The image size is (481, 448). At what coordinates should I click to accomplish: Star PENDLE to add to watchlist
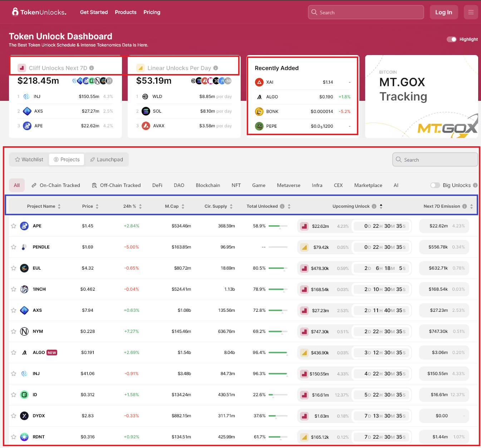14,247
